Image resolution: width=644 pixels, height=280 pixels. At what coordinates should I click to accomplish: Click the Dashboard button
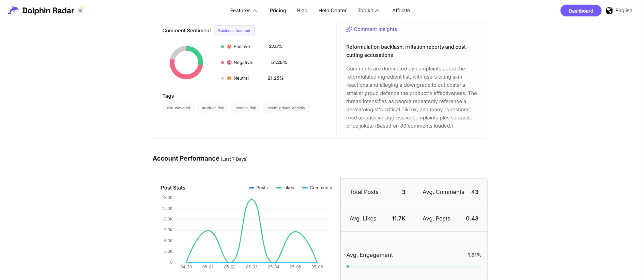pos(581,11)
